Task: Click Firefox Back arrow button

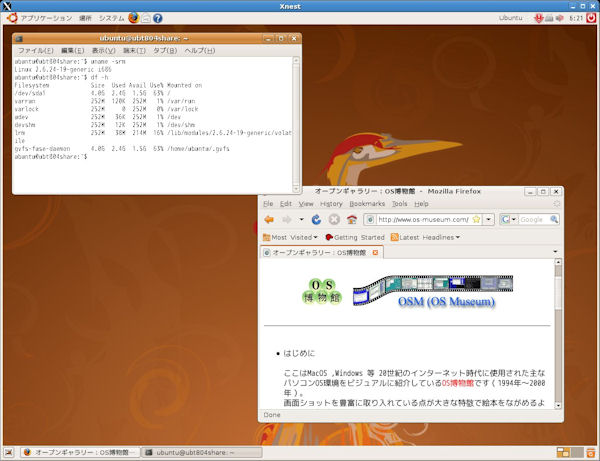Action: tap(269, 219)
